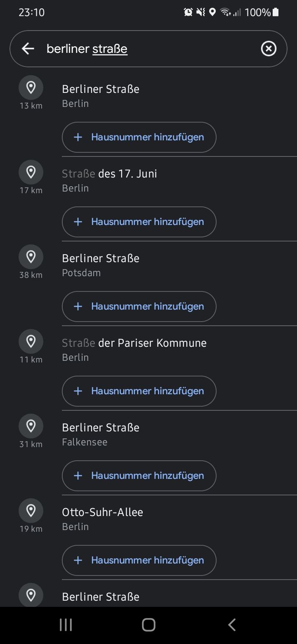
Task: Tap location pin icon showing 17 km
Action: point(31,172)
